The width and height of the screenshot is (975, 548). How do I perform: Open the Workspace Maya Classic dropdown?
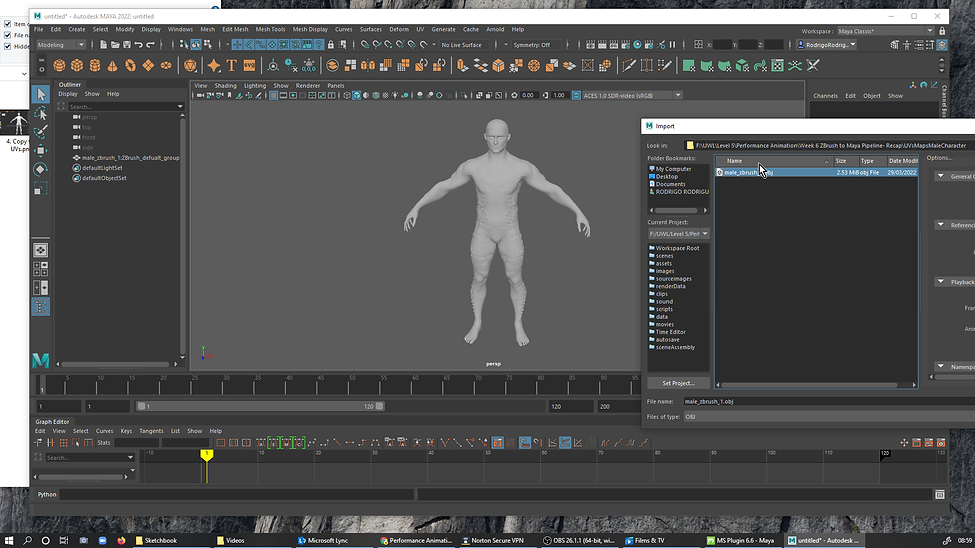[885, 31]
